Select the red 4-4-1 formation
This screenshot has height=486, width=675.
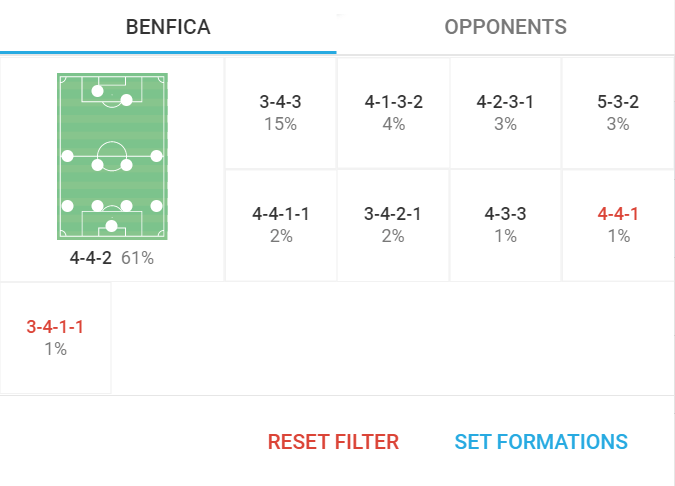pyautogui.click(x=618, y=224)
